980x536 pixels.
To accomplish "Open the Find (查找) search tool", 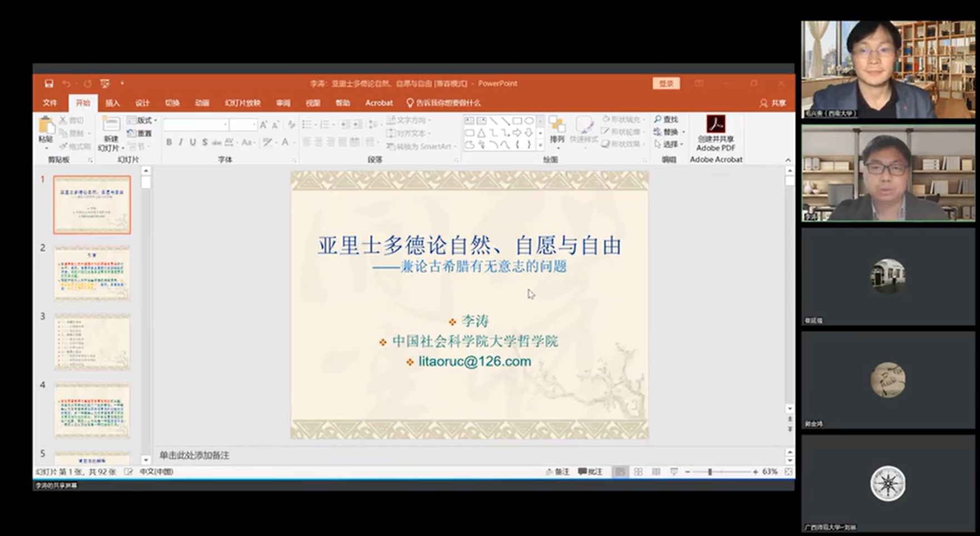I will 666,119.
